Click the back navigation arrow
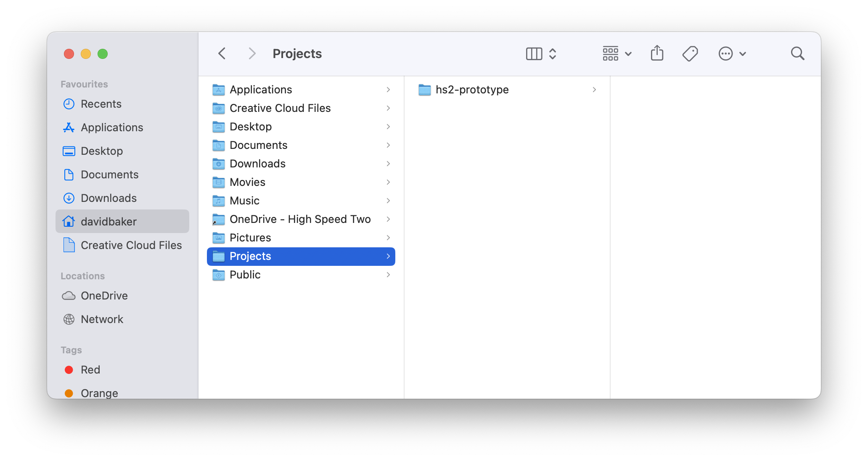Image resolution: width=868 pixels, height=461 pixels. point(222,53)
